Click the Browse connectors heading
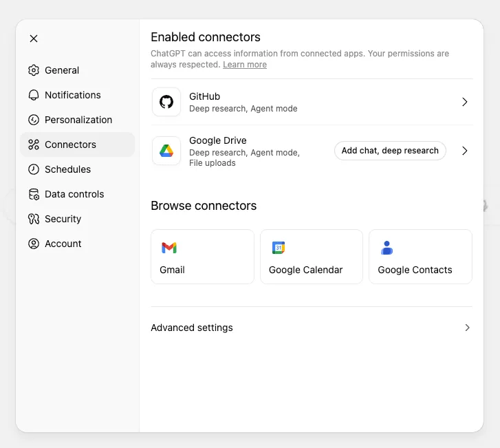Screen dimensions: 500x448 (x=204, y=206)
